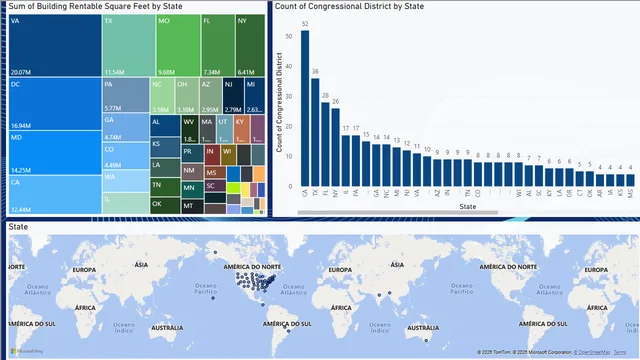Click the VA bar showing 11
This screenshot has width=640, height=360.
click(417, 170)
